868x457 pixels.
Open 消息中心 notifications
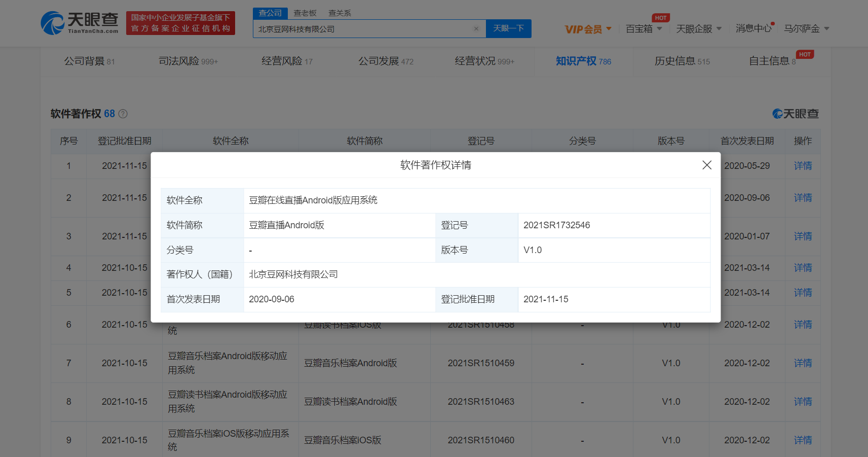coord(753,29)
